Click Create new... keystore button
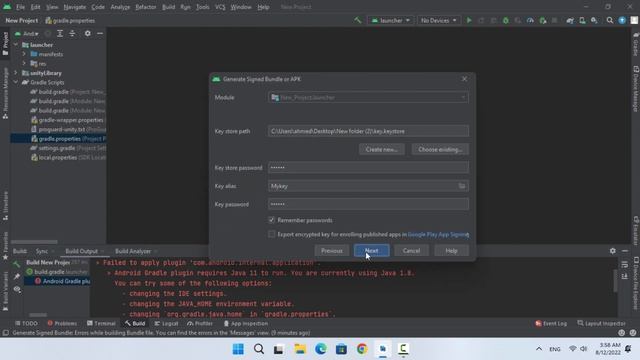The image size is (640, 360). [381, 149]
